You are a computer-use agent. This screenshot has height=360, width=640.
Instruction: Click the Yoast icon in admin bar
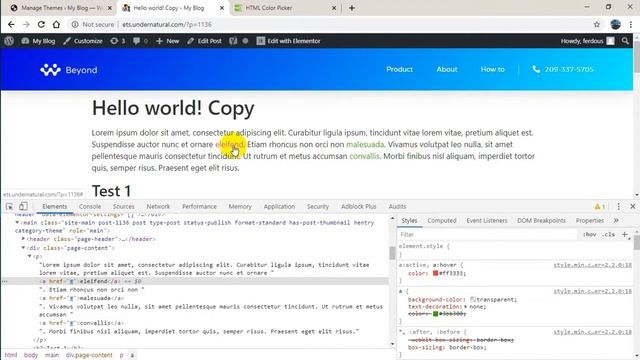pyautogui.click(x=233, y=41)
